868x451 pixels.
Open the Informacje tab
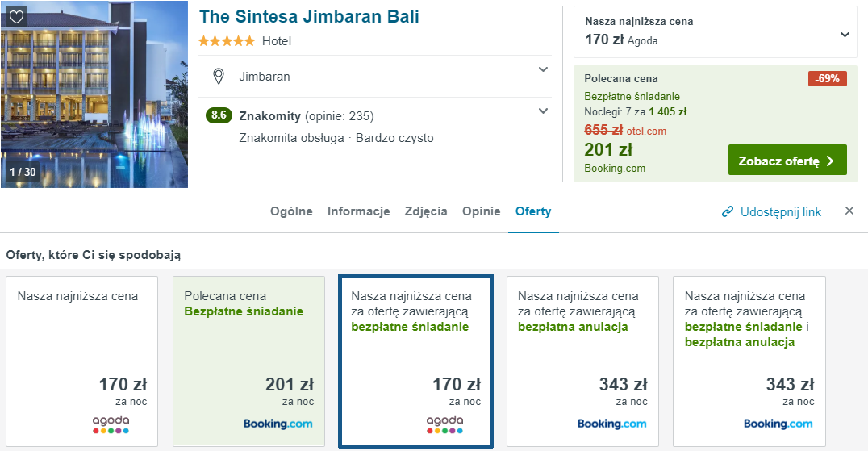pos(358,211)
